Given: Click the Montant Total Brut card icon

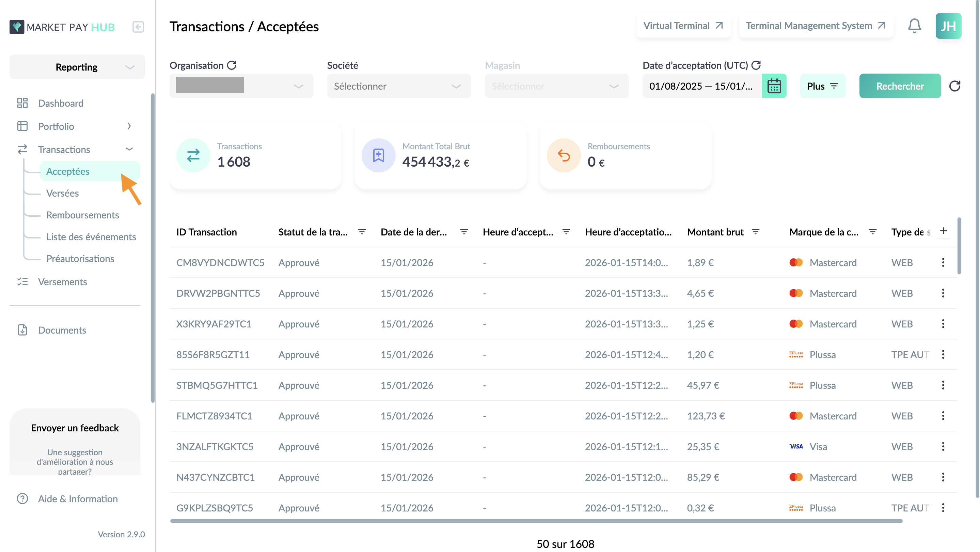Looking at the screenshot, I should pyautogui.click(x=379, y=155).
